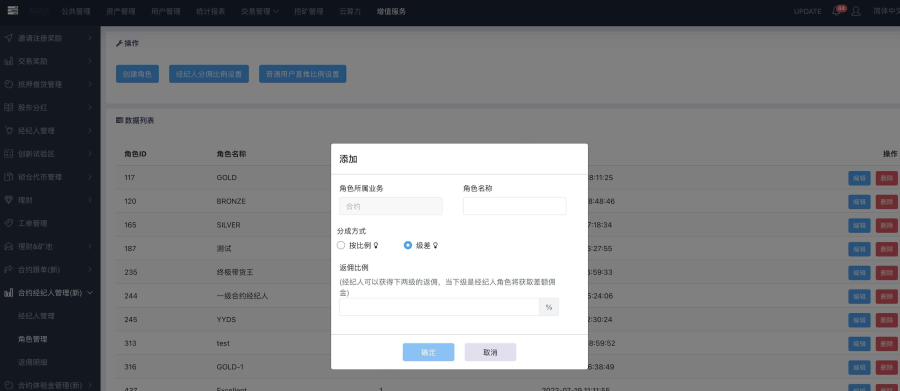The width and height of the screenshot is (900, 391).
Task: Expand 创新试验区 submenu chevron
Action: click(90, 154)
